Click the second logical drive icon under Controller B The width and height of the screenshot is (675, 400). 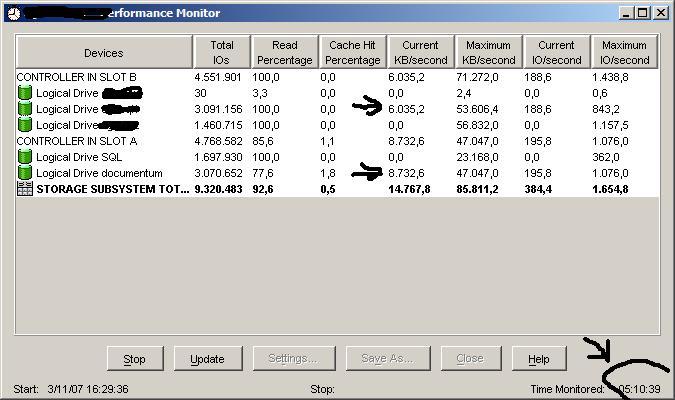pyautogui.click(x=25, y=109)
